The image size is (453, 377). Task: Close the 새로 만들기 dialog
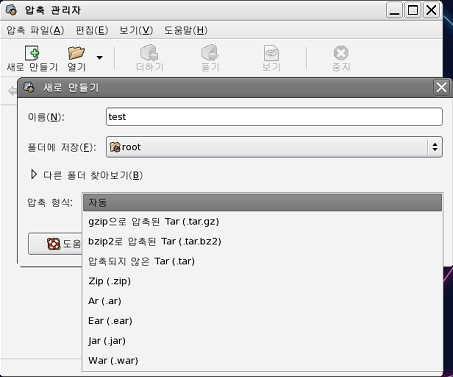pos(441,88)
